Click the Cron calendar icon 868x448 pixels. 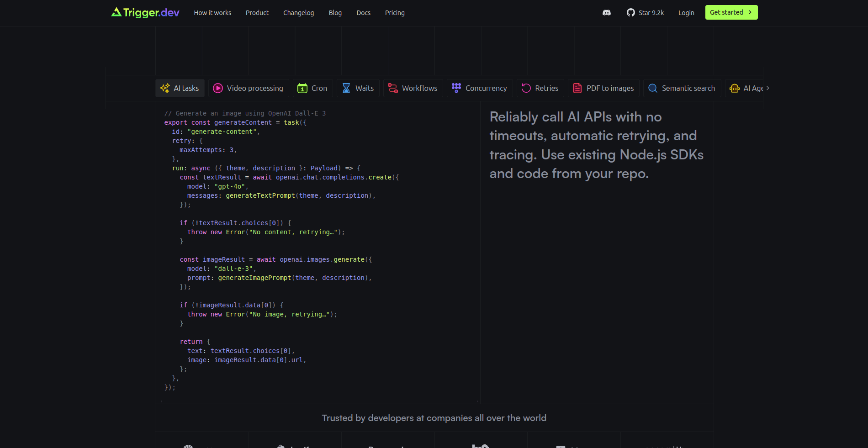302,88
